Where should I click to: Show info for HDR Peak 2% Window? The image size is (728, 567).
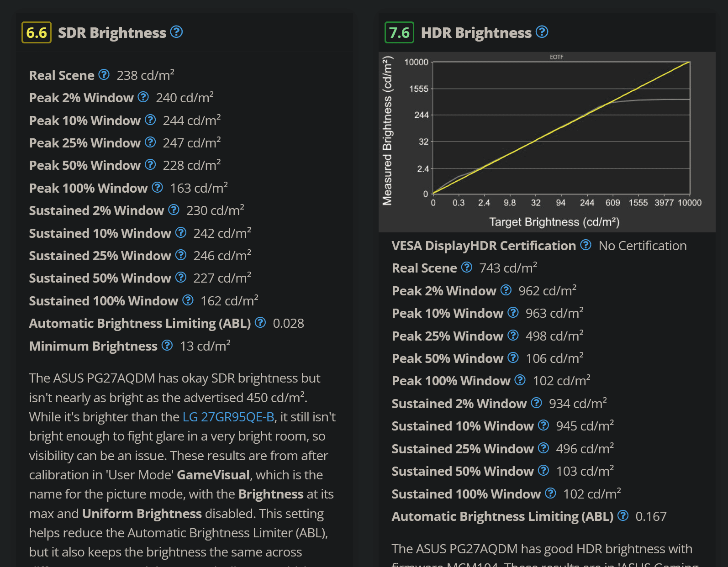[506, 290]
